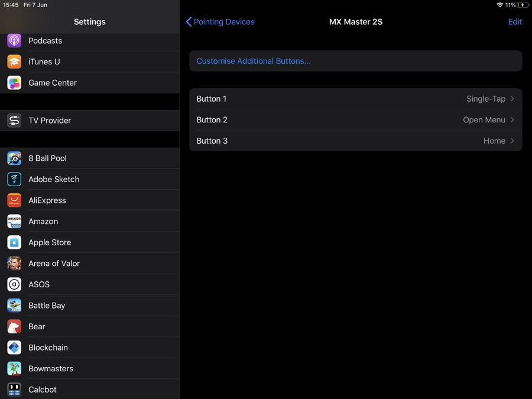Tap the Bear app icon

point(14,326)
